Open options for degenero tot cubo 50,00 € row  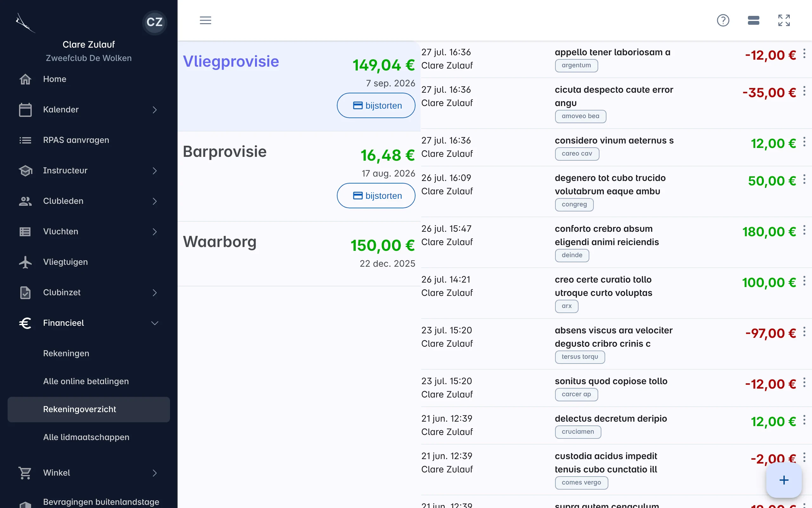tap(804, 179)
